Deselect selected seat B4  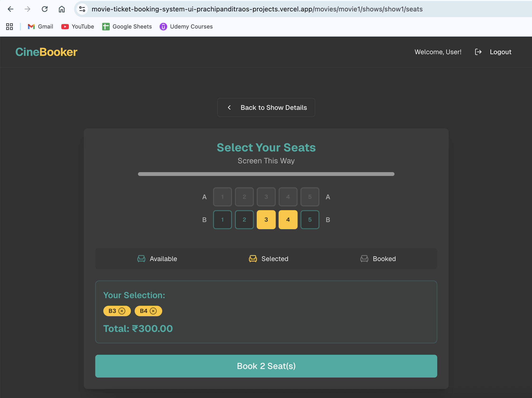[288, 220]
